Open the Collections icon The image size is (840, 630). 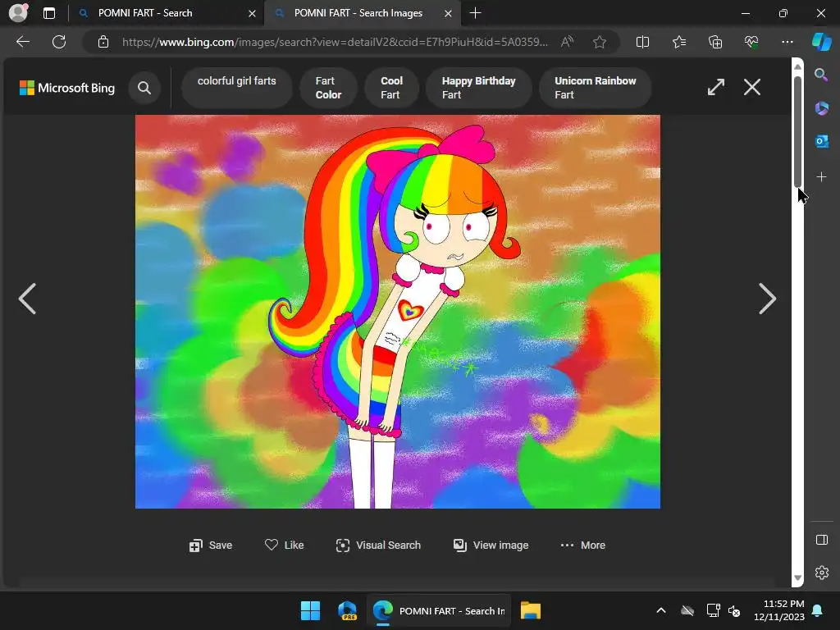(715, 42)
